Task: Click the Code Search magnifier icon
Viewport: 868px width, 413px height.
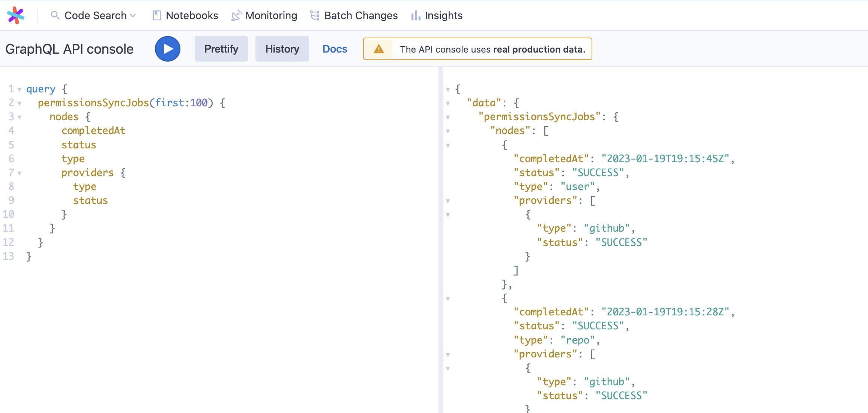Action: (55, 15)
